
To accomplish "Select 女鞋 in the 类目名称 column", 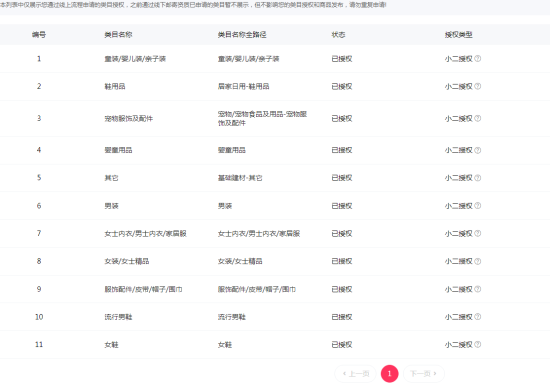I will pyautogui.click(x=111, y=345).
